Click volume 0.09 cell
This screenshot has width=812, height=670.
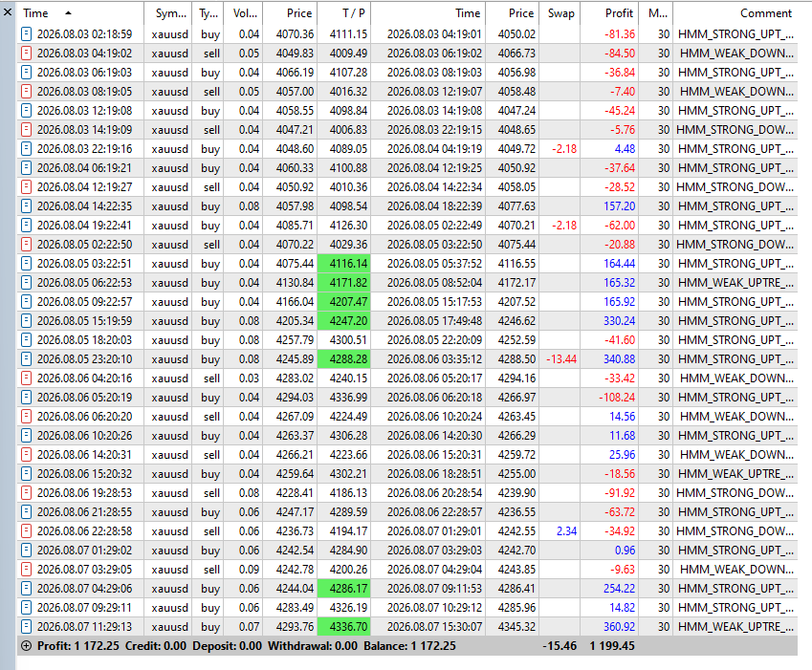(x=249, y=571)
